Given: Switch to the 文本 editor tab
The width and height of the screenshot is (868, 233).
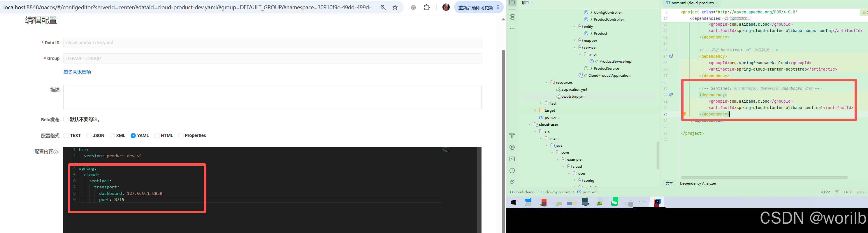Looking at the screenshot, I should [669, 183].
